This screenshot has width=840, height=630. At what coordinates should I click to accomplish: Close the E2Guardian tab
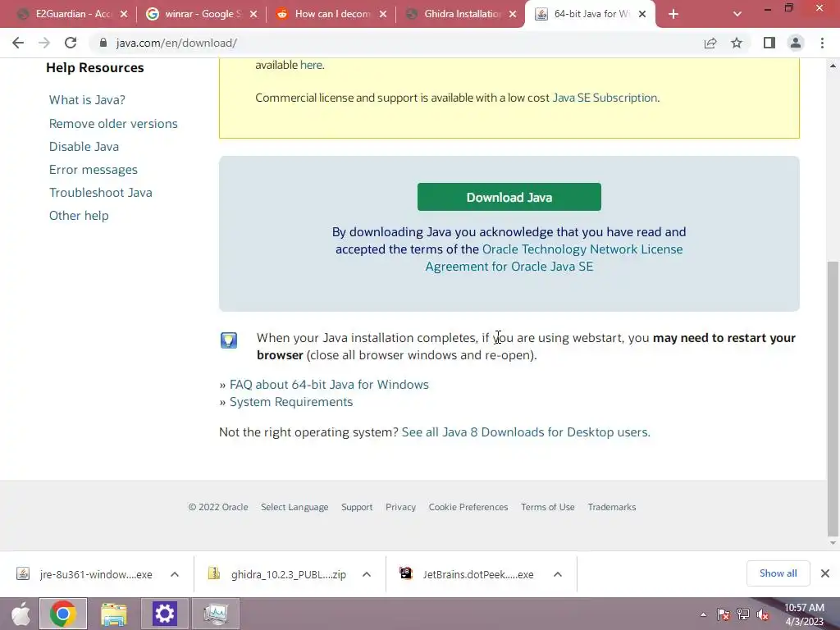click(x=124, y=15)
